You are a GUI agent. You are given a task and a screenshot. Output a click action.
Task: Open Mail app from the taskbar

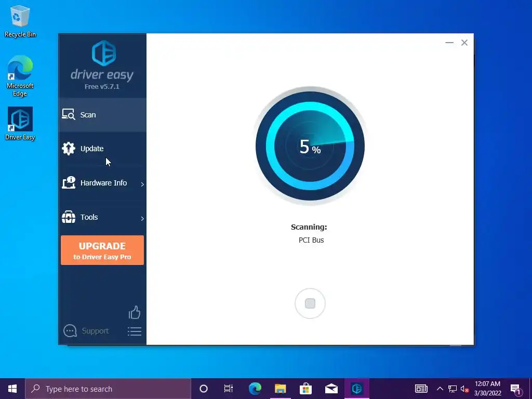(x=331, y=389)
